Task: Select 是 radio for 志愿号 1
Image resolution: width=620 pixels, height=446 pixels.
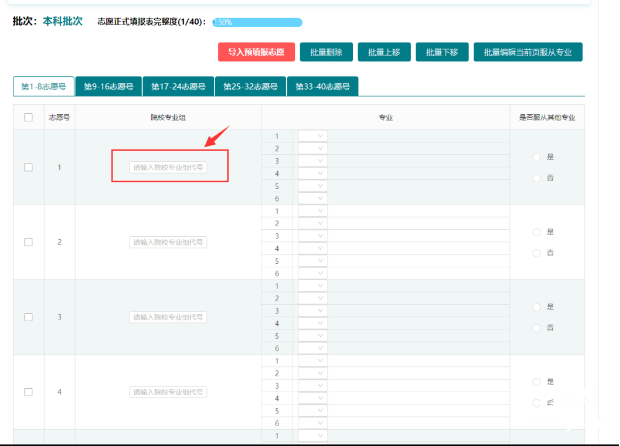Action: tap(537, 157)
